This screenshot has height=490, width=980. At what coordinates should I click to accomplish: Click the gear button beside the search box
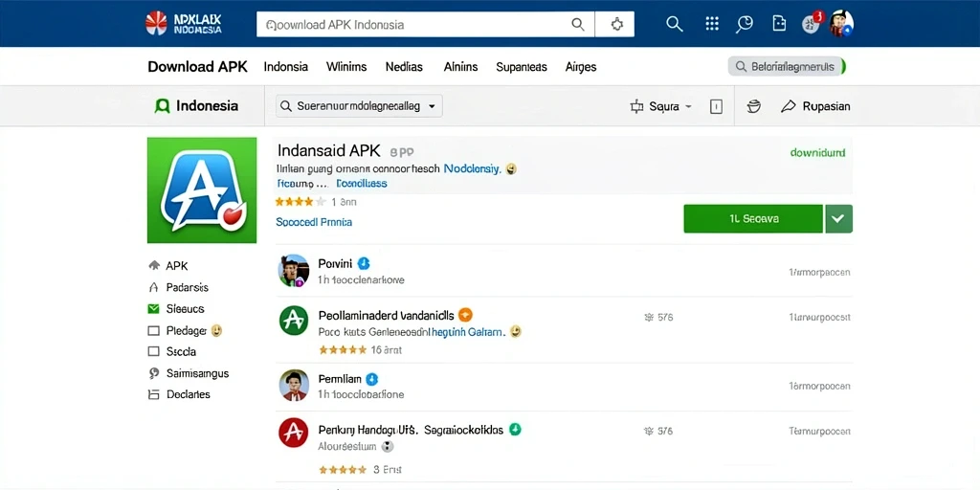point(616,24)
